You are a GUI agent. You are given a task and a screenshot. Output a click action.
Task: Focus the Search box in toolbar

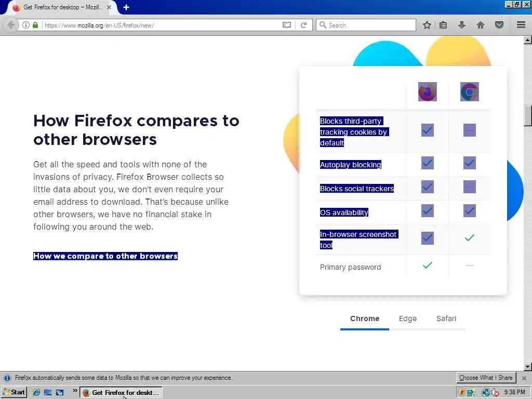click(366, 25)
